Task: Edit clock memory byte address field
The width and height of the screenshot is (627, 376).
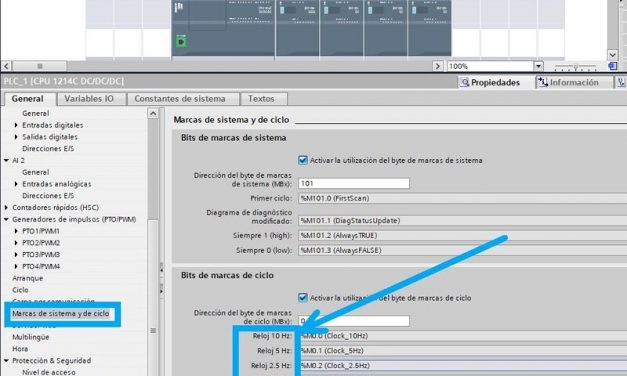Action: tap(354, 321)
